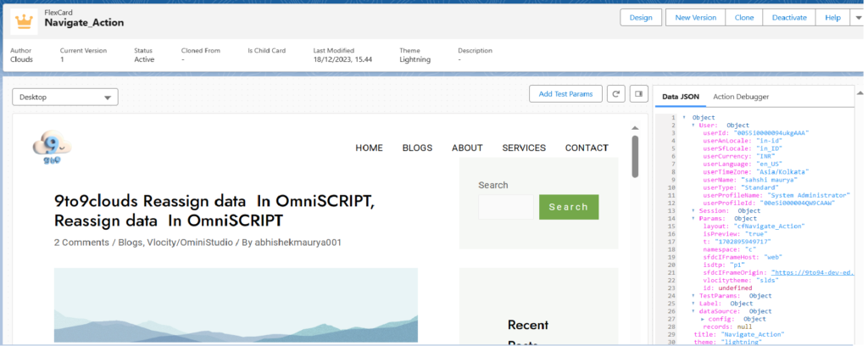Create a New Version of the FlexCard

[695, 18]
